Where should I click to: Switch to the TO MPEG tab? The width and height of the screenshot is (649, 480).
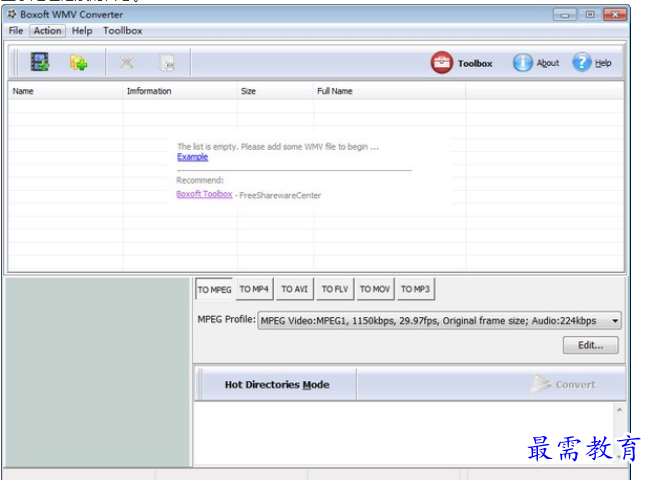(214, 289)
